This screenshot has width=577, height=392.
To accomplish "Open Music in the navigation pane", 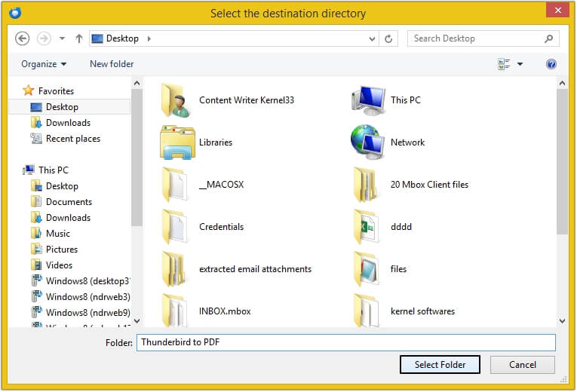I will coord(58,234).
